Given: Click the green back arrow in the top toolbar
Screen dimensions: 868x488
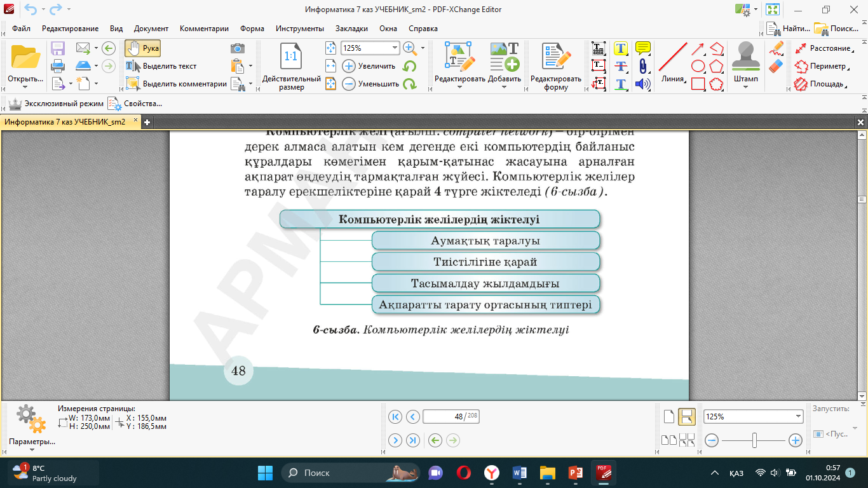Looking at the screenshot, I should pos(109,48).
